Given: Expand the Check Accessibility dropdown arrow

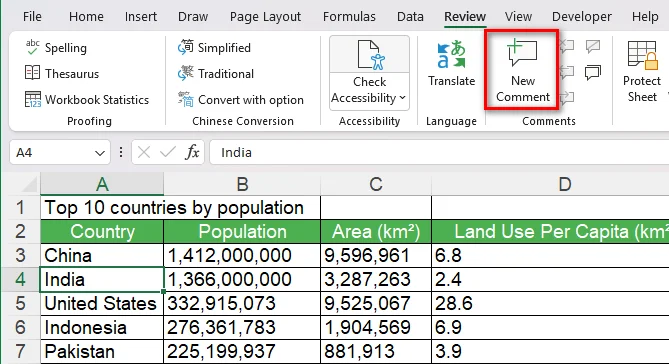Looking at the screenshot, I should 402,98.
